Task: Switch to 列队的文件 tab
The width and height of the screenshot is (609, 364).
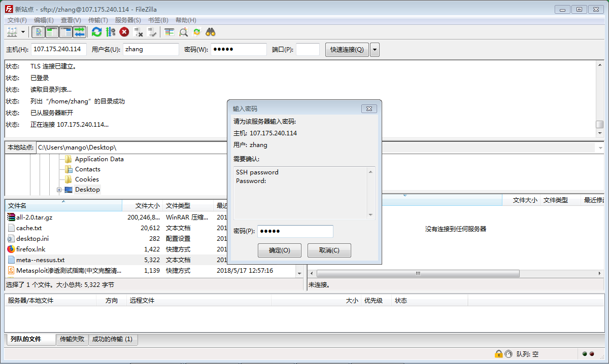Action: pos(30,339)
